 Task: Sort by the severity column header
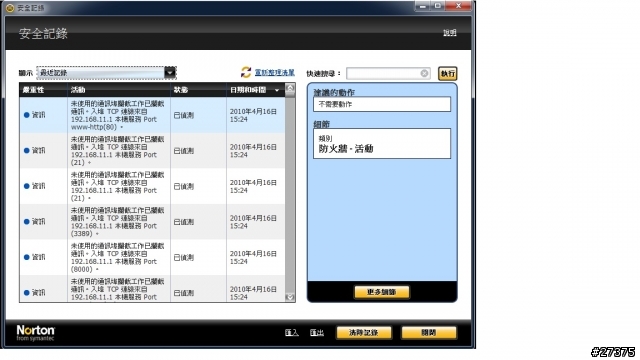43,90
